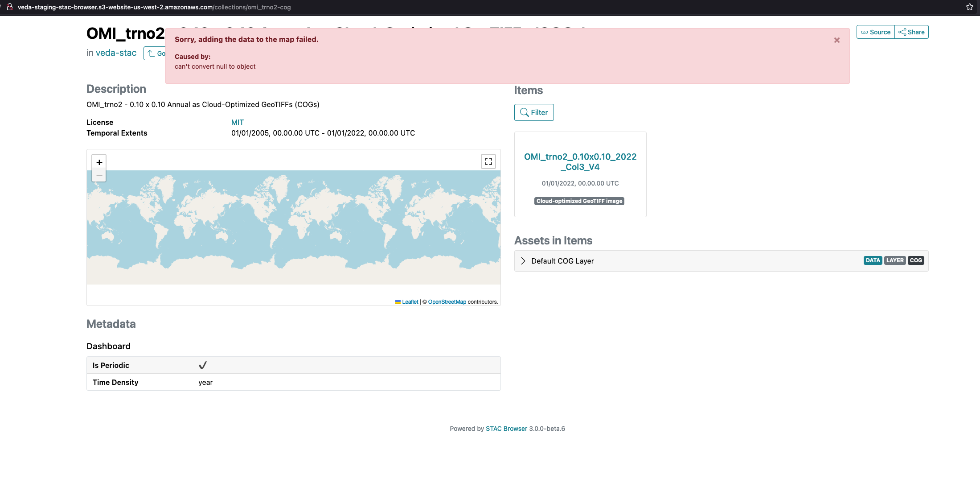The width and height of the screenshot is (980, 483).
Task: Open fullscreen view of the map
Action: (488, 161)
